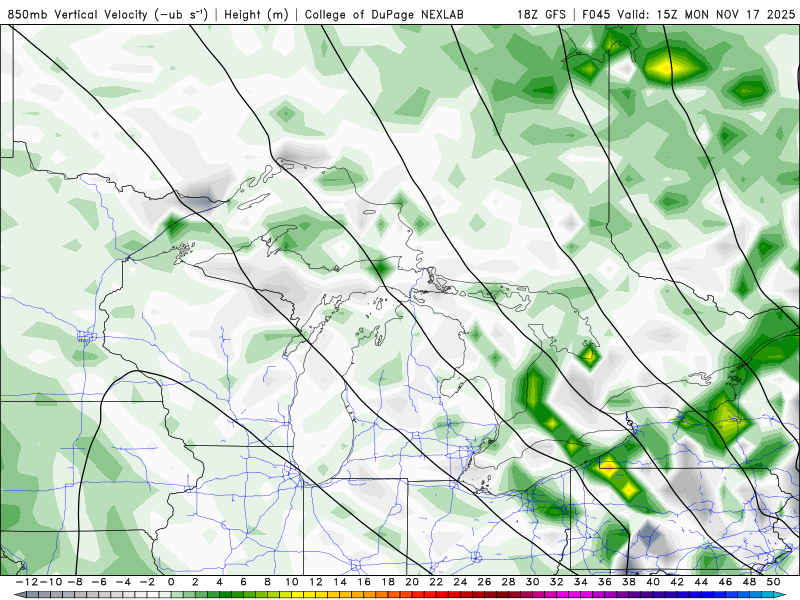The width and height of the screenshot is (800, 600).
Task: Click the 'F045' forecast hour label
Action: pyautogui.click(x=597, y=15)
